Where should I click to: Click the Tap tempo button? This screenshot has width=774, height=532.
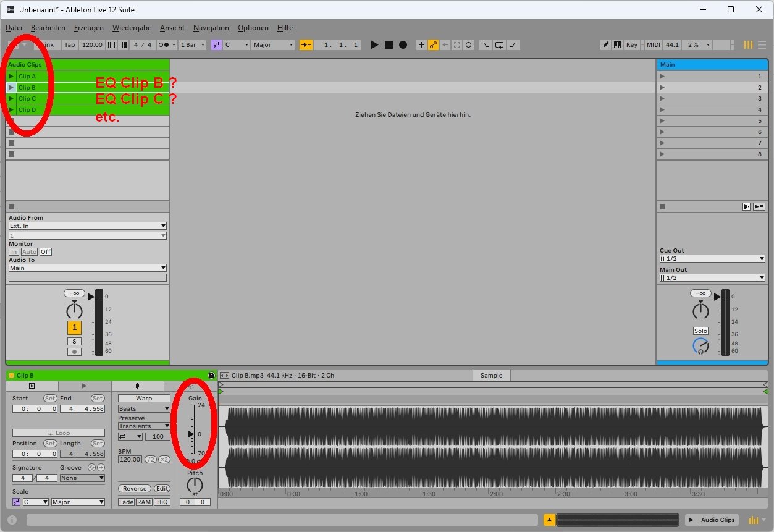point(69,45)
